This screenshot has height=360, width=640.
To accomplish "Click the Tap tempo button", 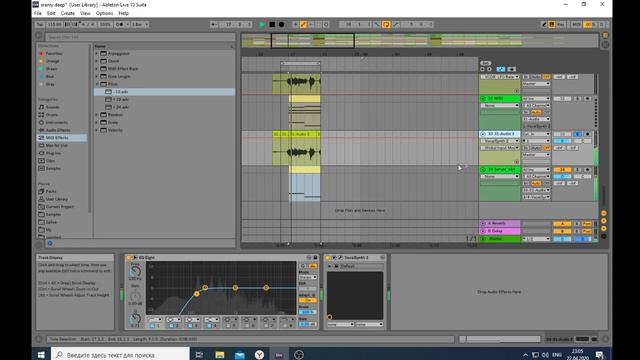I will (40, 24).
